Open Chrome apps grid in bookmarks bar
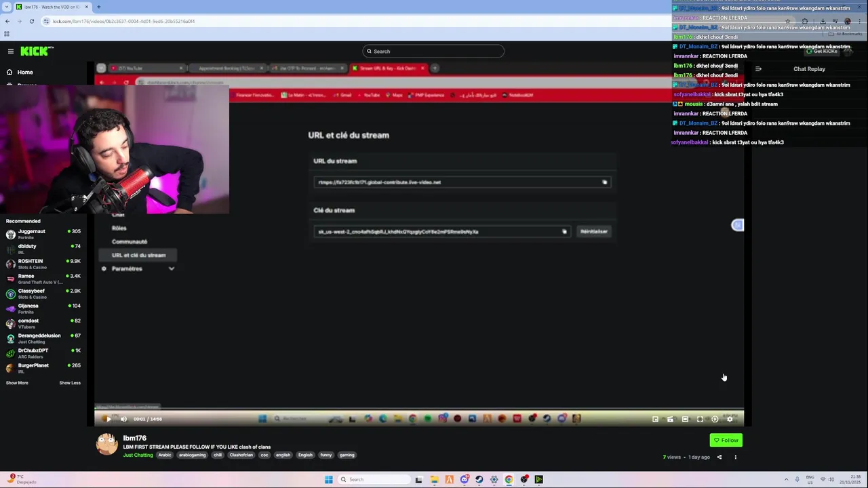868x488 pixels. tap(7, 33)
